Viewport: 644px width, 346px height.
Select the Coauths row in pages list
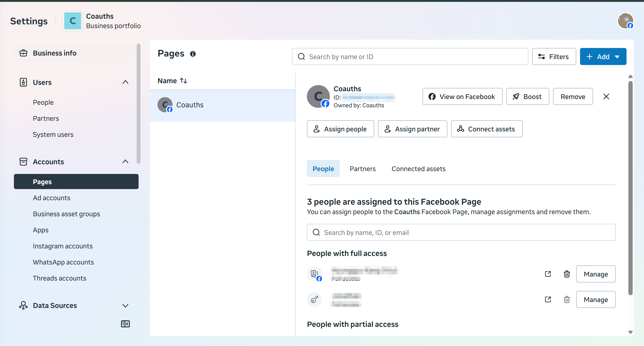pos(222,105)
